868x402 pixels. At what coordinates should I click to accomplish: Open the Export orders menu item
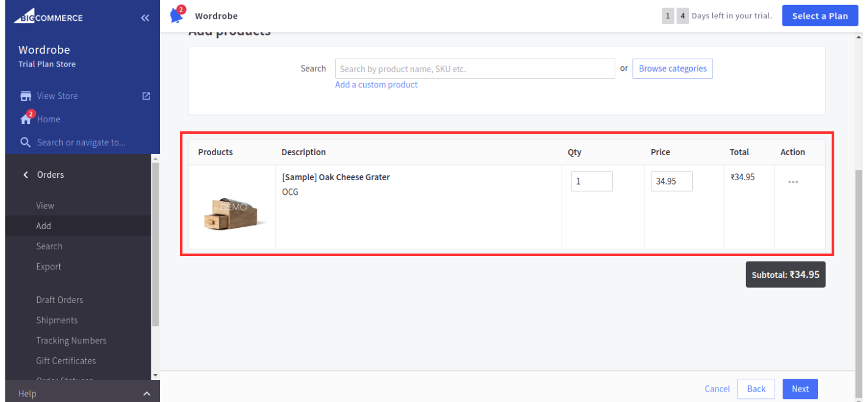49,266
